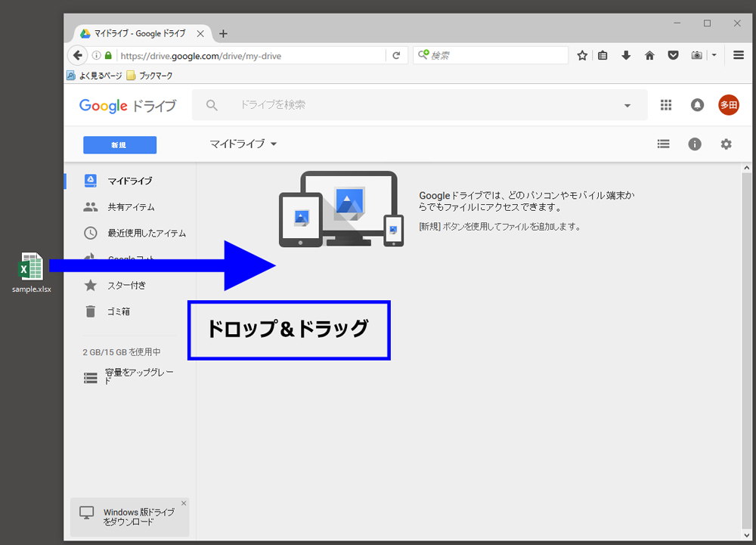
Task: Go to the Firefox home page icon
Action: 649,55
